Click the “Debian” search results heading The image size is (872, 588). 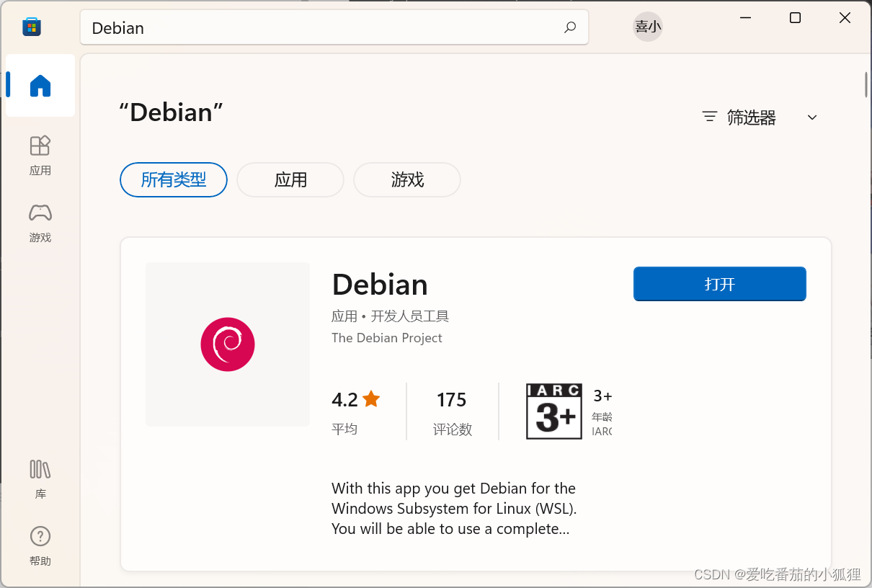pos(171,112)
